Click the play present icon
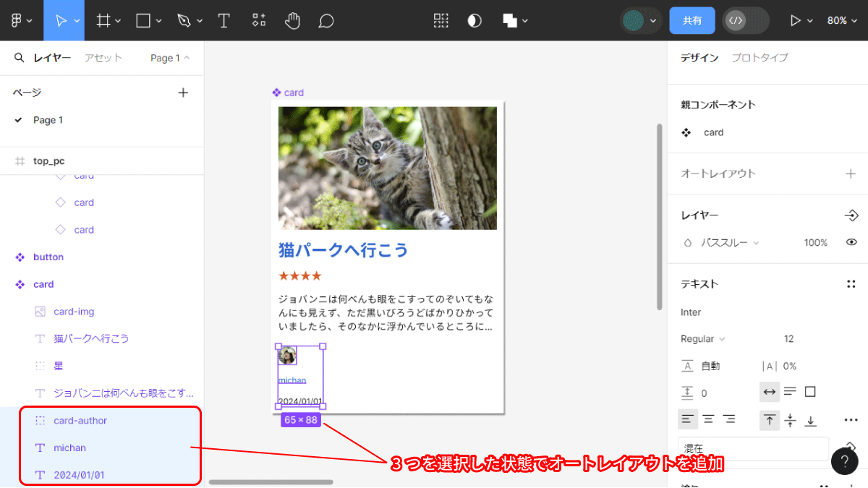Viewport: 868px width, 488px height. [796, 21]
